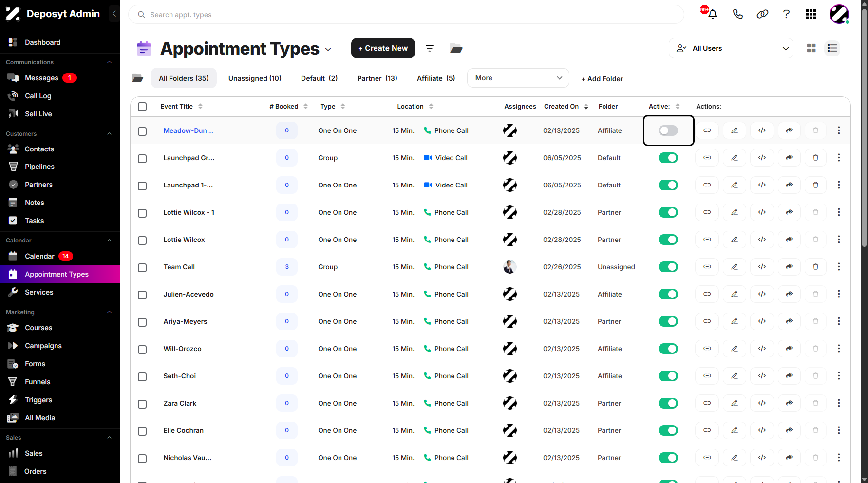868x483 pixels.
Task: Copy link icon for Launchpad Gr... row
Action: pyautogui.click(x=707, y=158)
